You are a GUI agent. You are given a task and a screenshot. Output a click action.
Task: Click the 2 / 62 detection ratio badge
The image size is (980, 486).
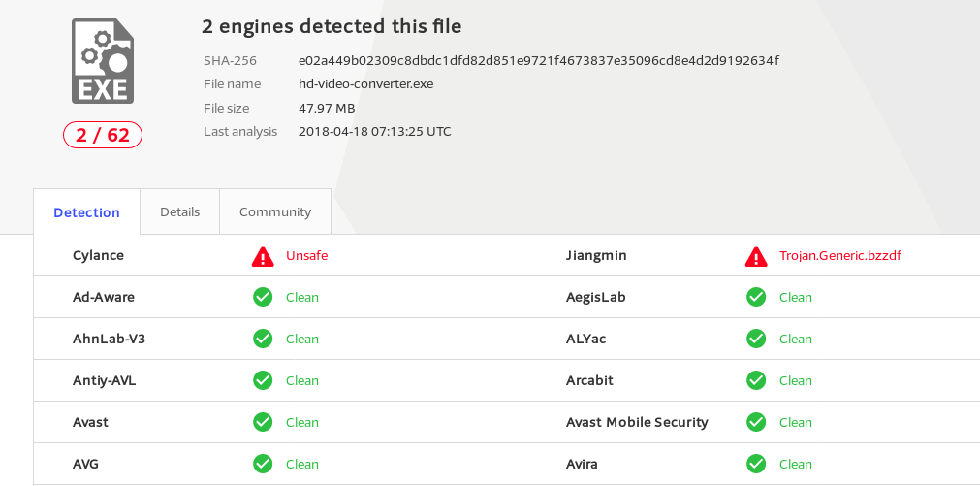coord(103,135)
